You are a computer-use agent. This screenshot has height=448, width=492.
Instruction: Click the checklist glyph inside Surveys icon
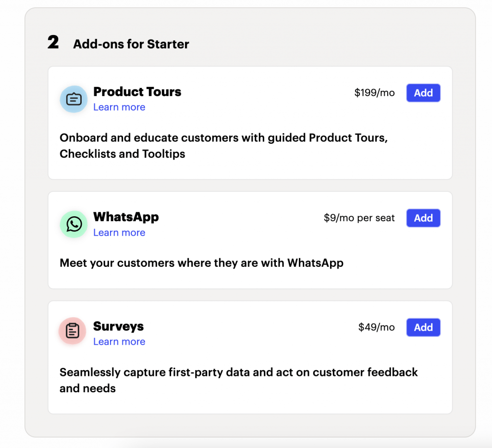[73, 331]
